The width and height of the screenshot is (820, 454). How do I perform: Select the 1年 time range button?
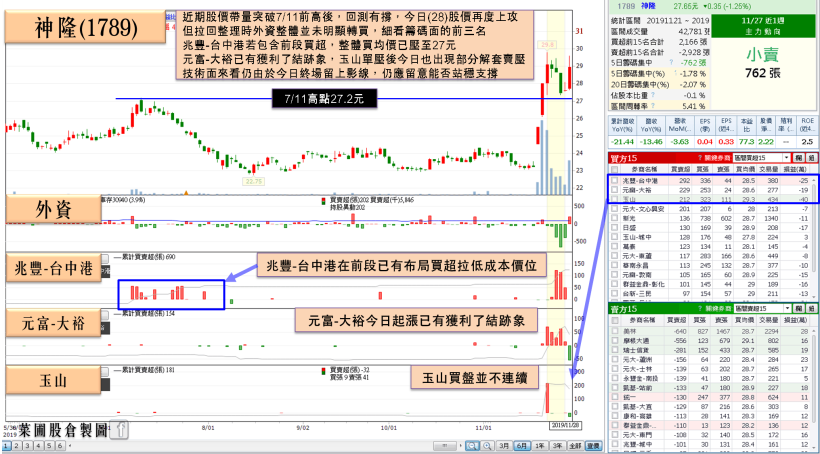tap(540, 446)
